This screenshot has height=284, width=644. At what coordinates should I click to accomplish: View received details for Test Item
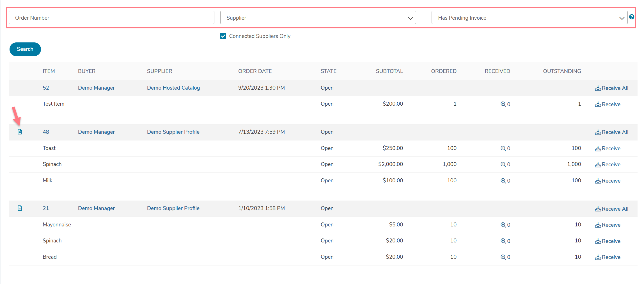coord(505,104)
